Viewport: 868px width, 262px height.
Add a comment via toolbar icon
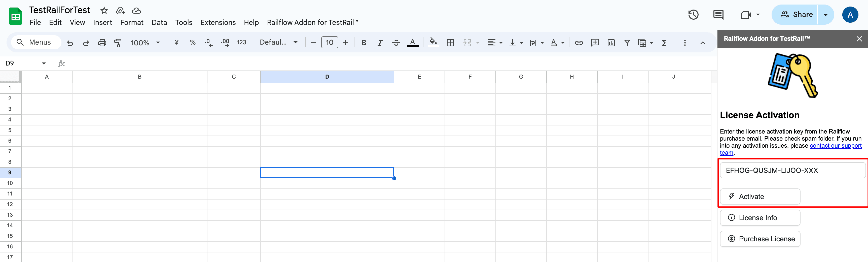[595, 43]
